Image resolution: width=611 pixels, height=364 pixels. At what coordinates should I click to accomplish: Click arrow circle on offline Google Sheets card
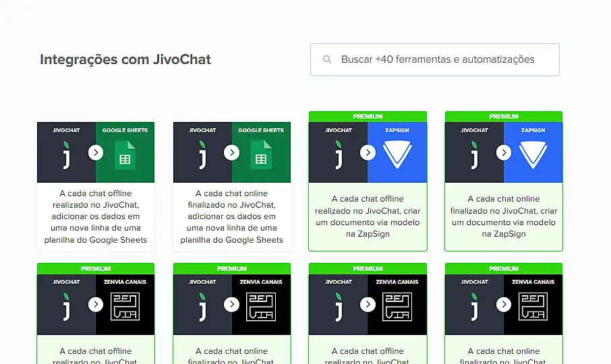pos(96,152)
